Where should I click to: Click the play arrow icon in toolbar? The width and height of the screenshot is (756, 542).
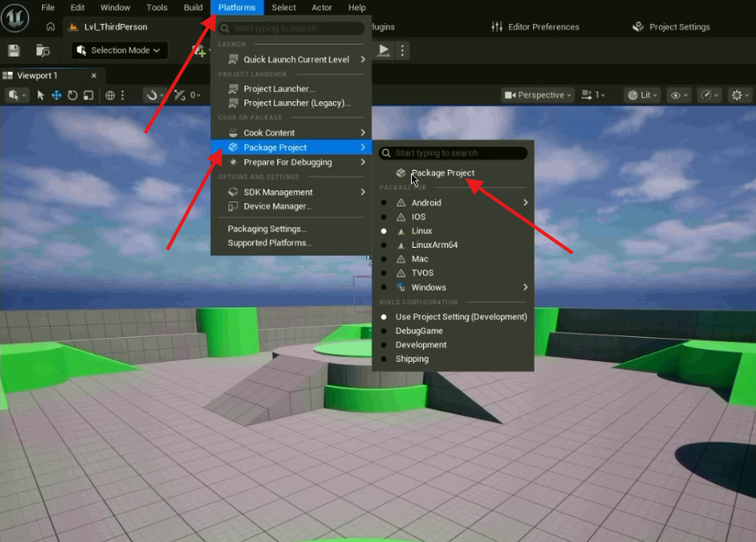point(384,50)
